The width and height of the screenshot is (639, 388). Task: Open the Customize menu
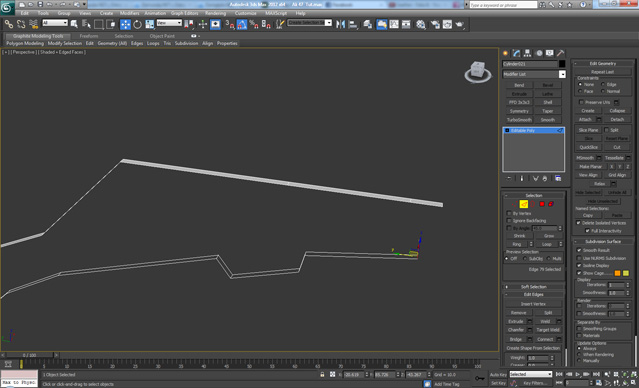(x=246, y=13)
